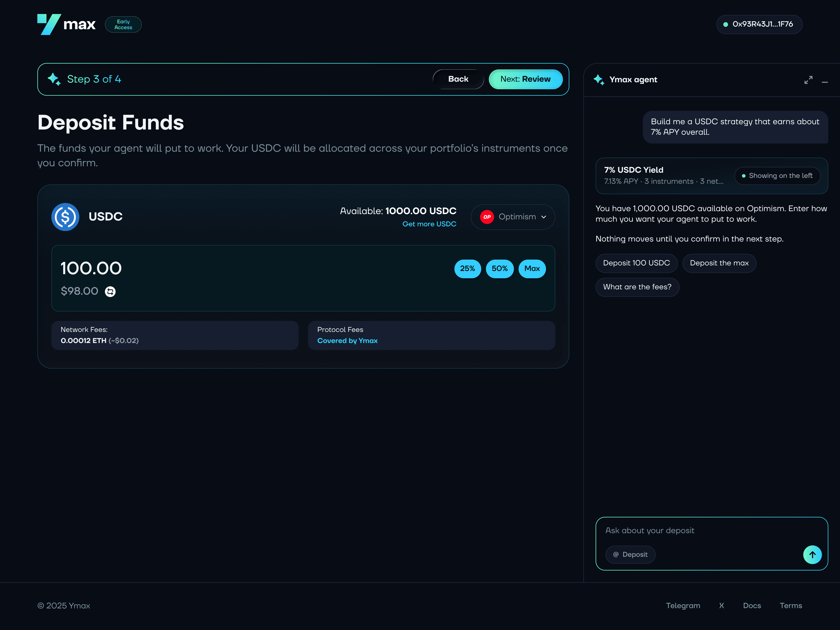Proceed with Next: Review button
The height and width of the screenshot is (630, 840).
click(525, 79)
